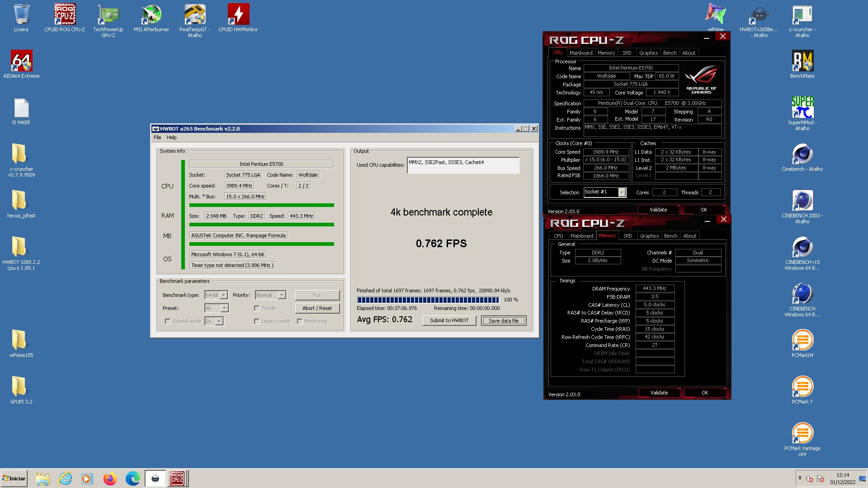Open the wPrime155 folder
This screenshot has width=868, height=488.
pyautogui.click(x=21, y=344)
